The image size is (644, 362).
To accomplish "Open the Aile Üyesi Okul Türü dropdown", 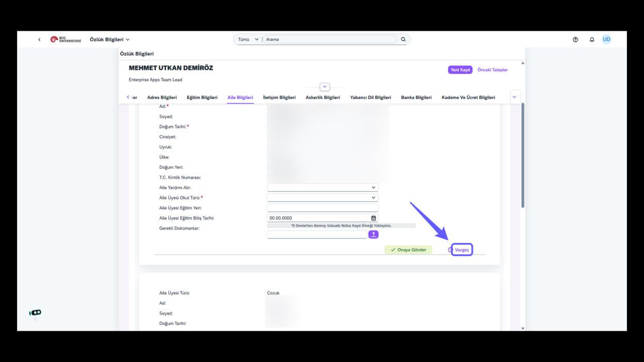I will (323, 198).
